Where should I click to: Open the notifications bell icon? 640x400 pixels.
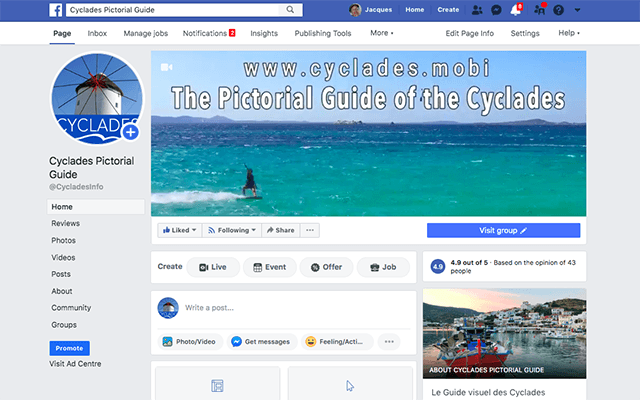click(516, 10)
